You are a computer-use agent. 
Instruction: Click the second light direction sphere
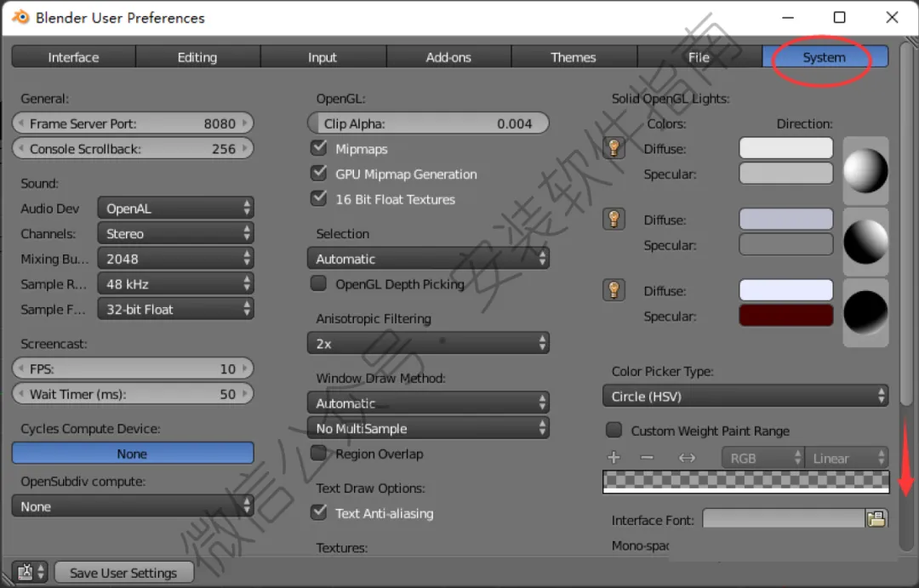point(865,242)
